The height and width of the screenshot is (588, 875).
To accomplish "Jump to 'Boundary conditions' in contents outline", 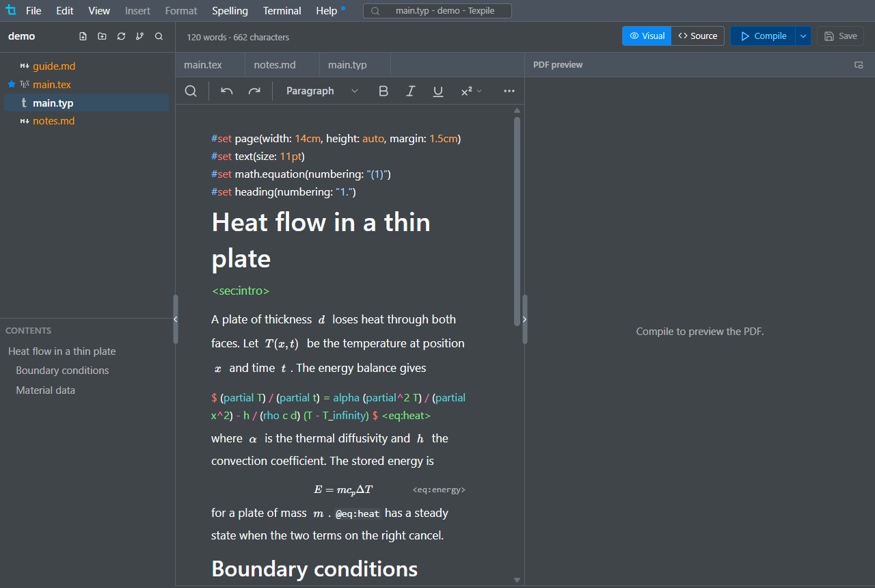I will click(x=62, y=371).
